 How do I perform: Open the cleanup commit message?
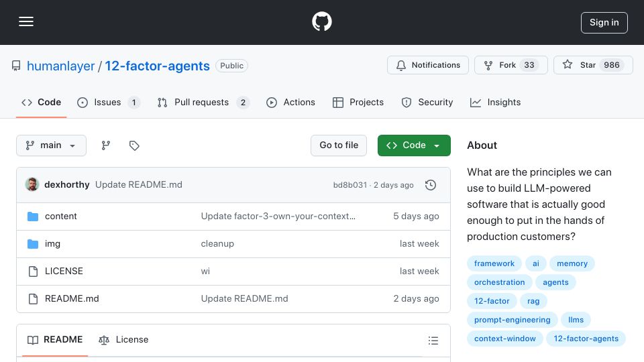217,244
